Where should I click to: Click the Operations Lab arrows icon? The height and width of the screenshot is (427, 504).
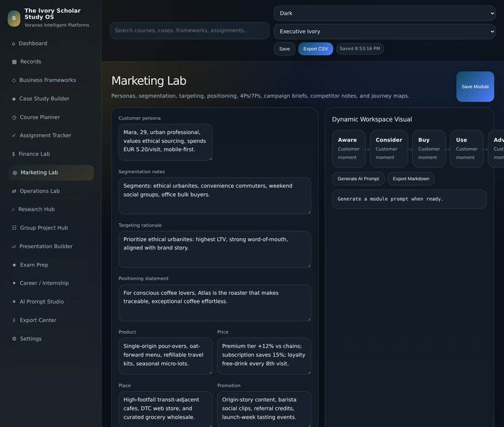14,191
